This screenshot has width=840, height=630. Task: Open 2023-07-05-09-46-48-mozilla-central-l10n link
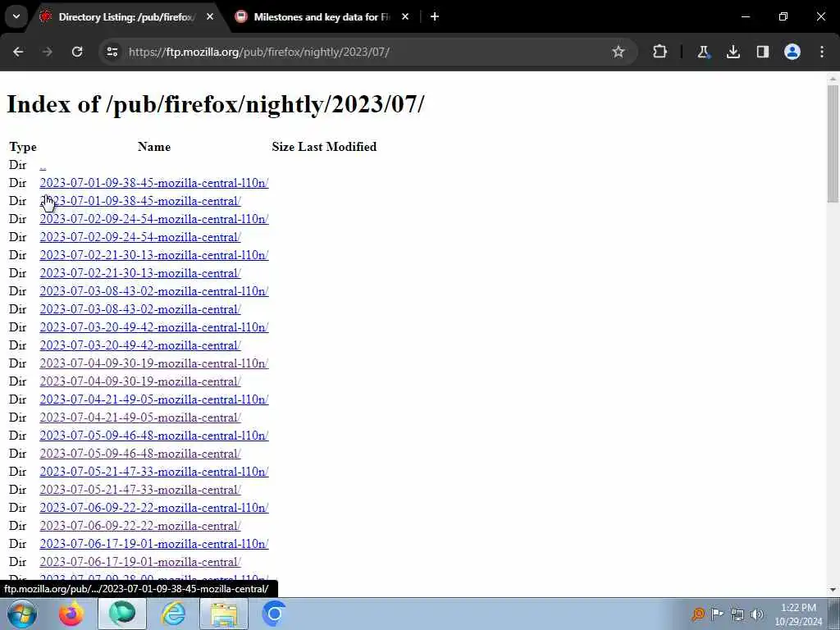pyautogui.click(x=153, y=436)
